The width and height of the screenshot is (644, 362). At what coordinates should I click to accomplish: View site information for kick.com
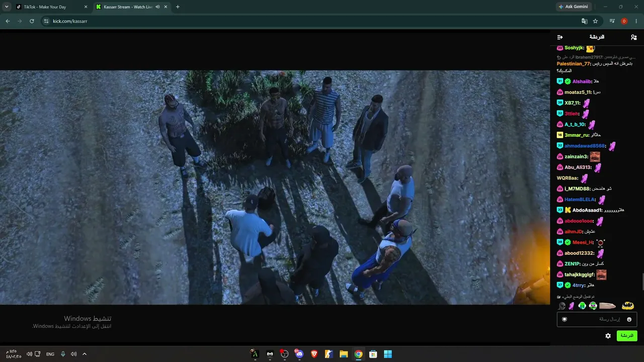pyautogui.click(x=46, y=21)
